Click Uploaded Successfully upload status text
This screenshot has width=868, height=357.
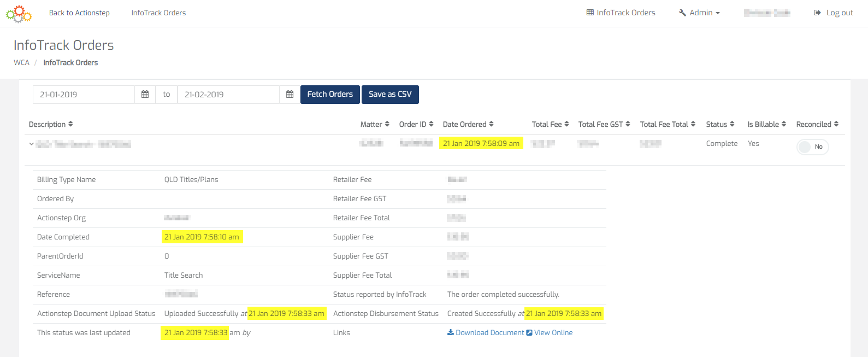point(202,313)
